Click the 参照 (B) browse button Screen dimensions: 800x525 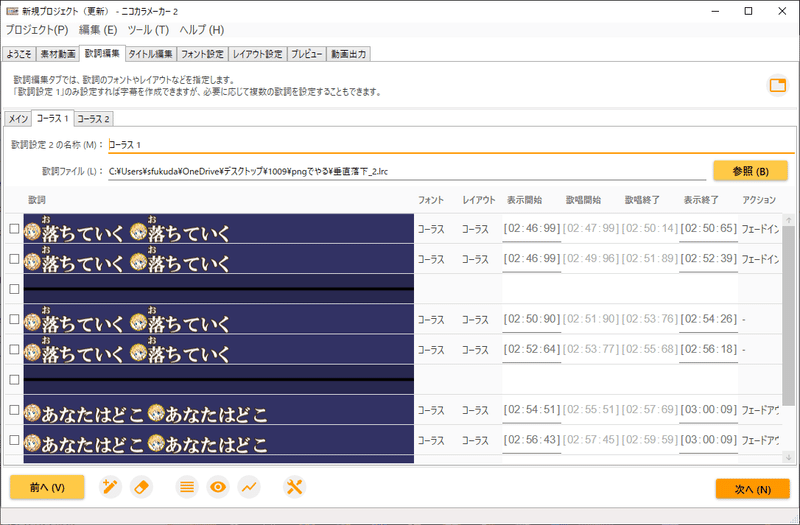(751, 171)
